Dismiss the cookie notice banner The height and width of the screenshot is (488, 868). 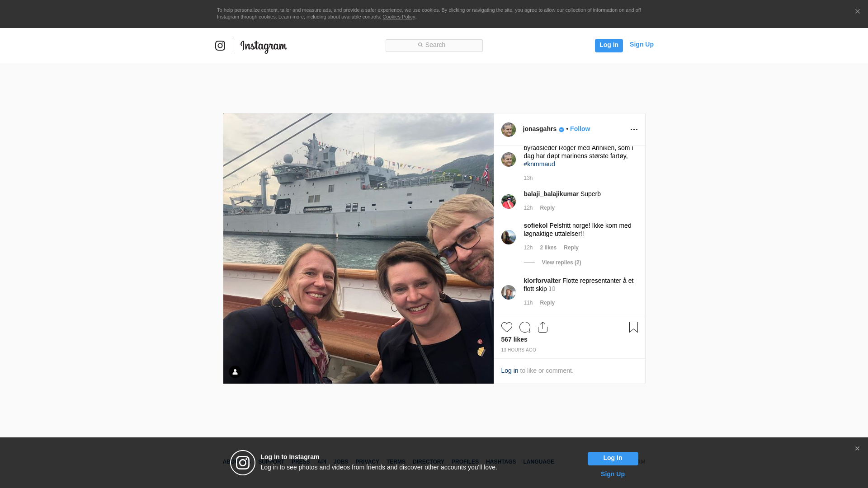pos(857,12)
